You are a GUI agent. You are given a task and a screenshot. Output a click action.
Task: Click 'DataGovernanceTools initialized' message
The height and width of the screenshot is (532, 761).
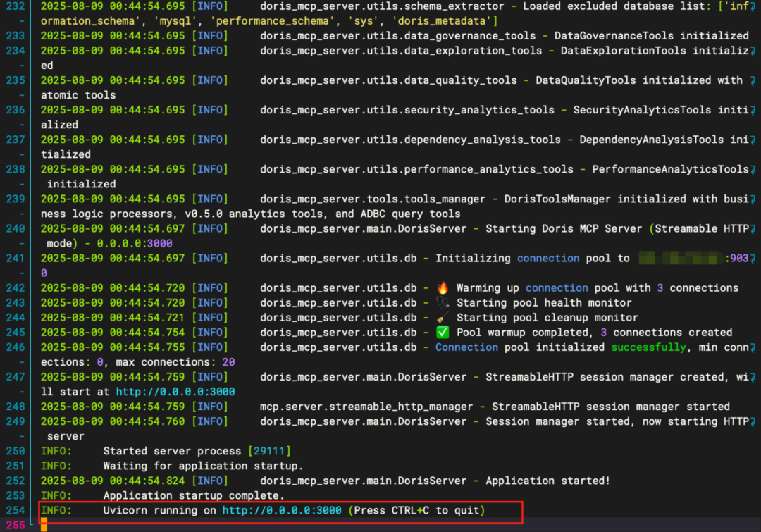pyautogui.click(x=652, y=36)
